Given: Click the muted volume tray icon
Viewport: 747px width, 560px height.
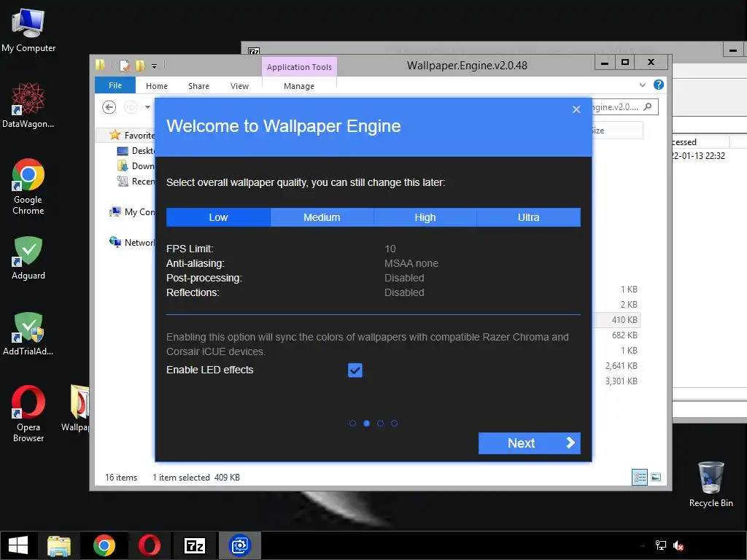Looking at the screenshot, I should (678, 545).
